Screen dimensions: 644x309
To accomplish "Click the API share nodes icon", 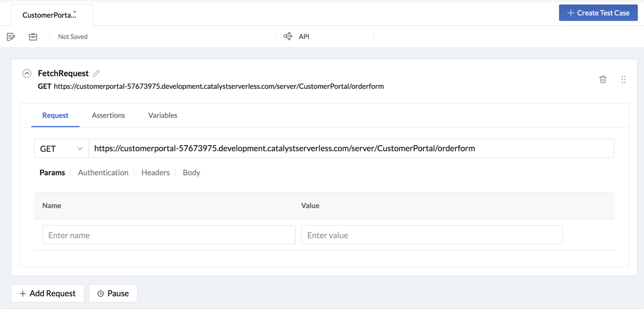I will (x=287, y=37).
